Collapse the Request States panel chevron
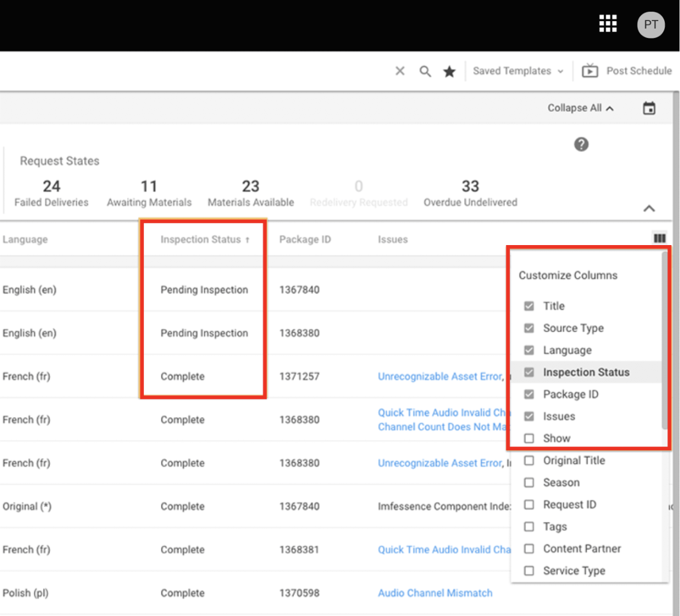The image size is (680, 616). pyautogui.click(x=650, y=208)
